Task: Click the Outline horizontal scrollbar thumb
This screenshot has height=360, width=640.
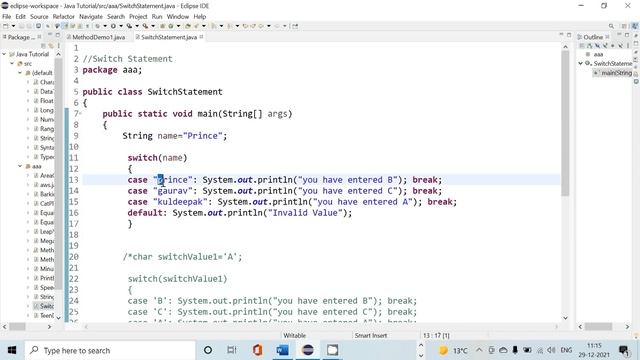Action: pos(598,327)
